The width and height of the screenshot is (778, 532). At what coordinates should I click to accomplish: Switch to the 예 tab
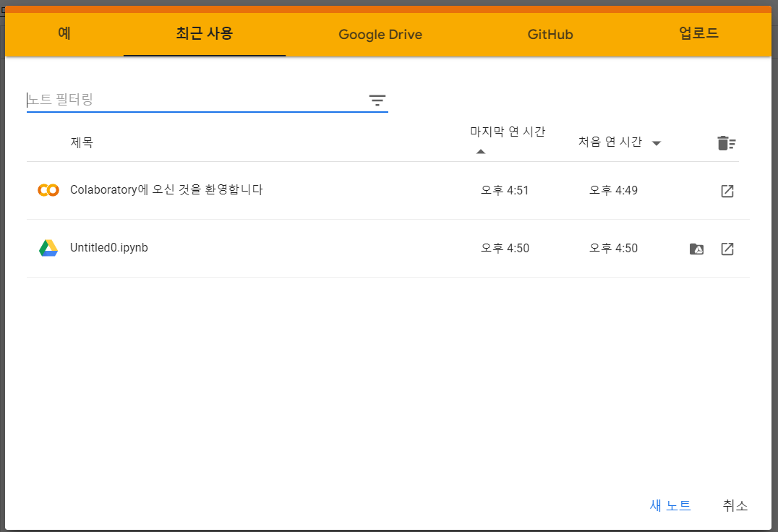click(x=64, y=34)
